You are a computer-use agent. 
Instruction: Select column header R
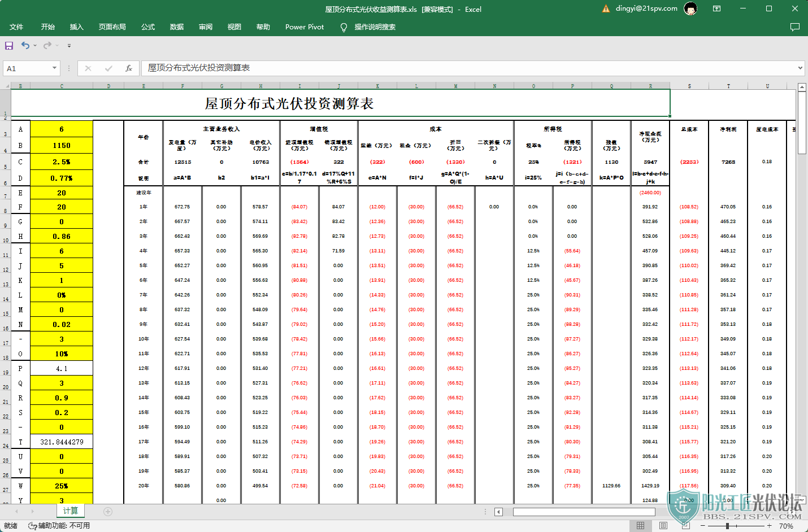(x=650, y=86)
